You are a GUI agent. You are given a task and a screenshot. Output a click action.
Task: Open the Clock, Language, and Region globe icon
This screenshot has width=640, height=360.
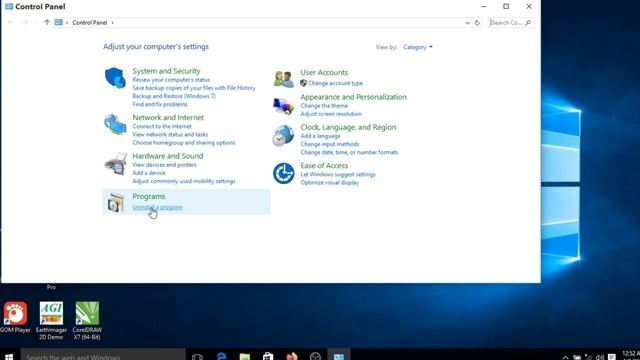click(283, 136)
